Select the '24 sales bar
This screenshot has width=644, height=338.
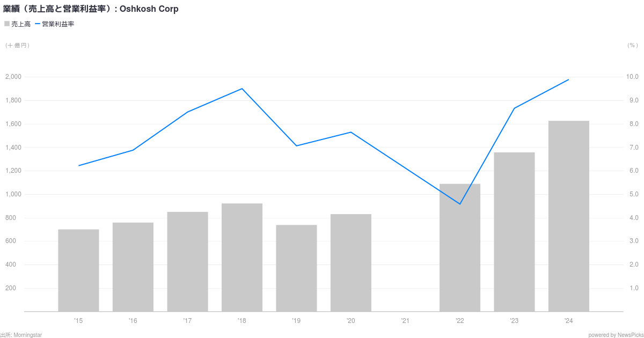pos(569,216)
